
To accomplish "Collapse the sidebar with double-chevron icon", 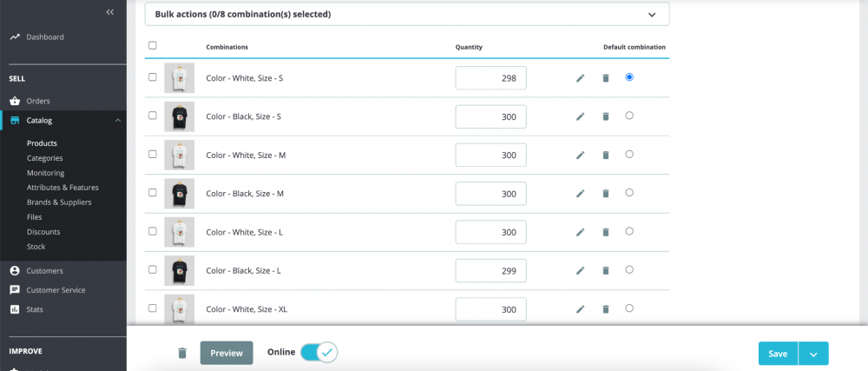I will (x=109, y=12).
